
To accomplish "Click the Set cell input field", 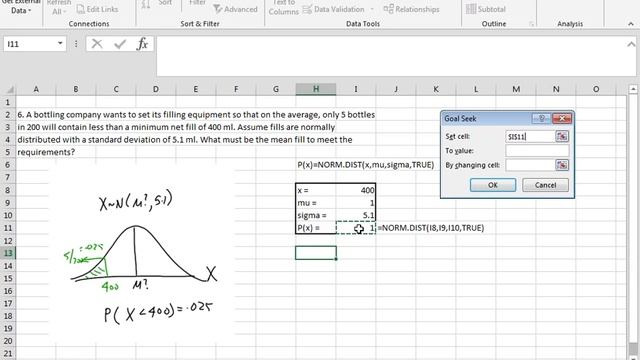I will (530, 137).
